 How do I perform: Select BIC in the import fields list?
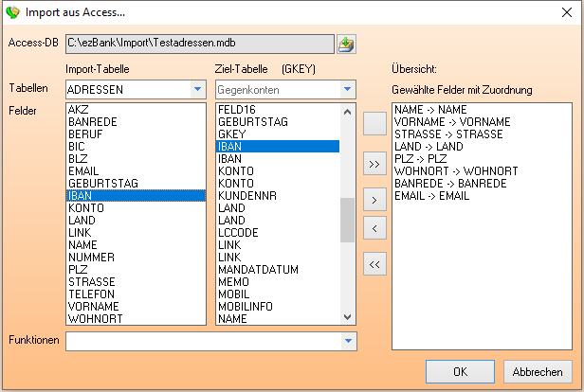[136, 147]
